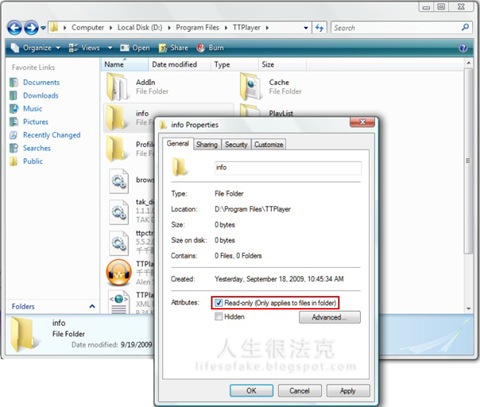The image size is (480, 407).
Task: Click Open in the toolbar
Action: pos(135,48)
